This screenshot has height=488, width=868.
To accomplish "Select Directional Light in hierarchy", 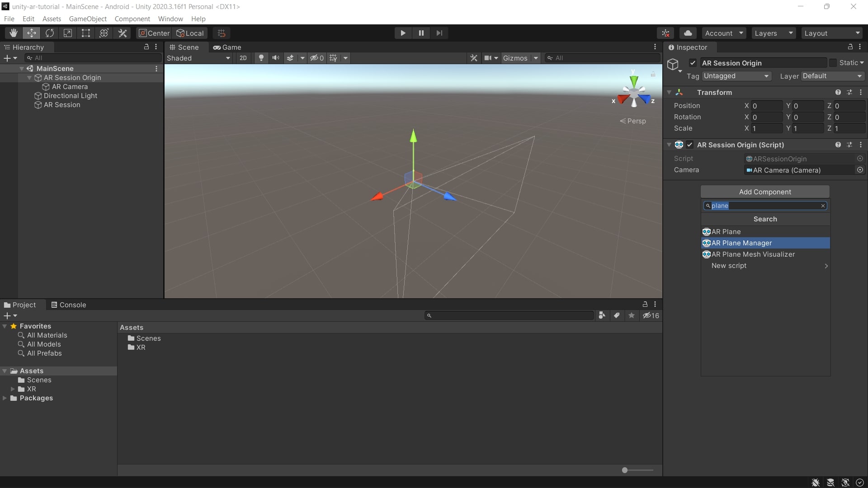I will (71, 96).
